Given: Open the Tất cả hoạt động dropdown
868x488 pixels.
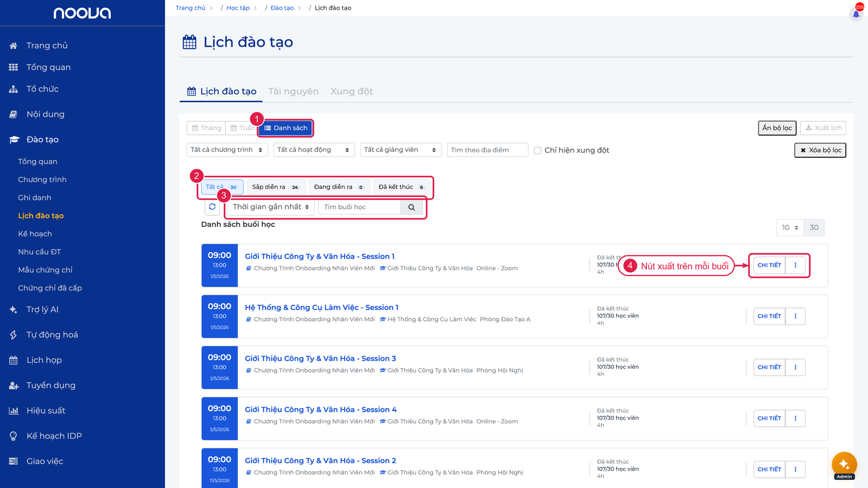Looking at the screenshot, I should [314, 150].
